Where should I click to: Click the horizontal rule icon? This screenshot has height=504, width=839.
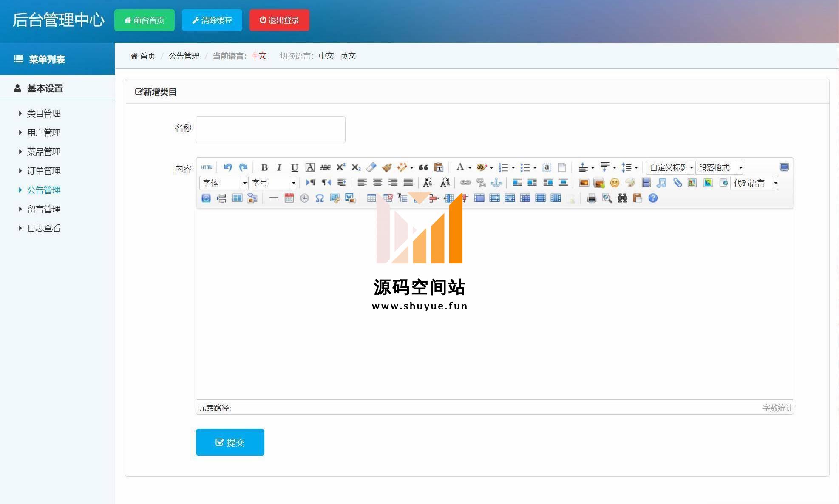point(274,198)
